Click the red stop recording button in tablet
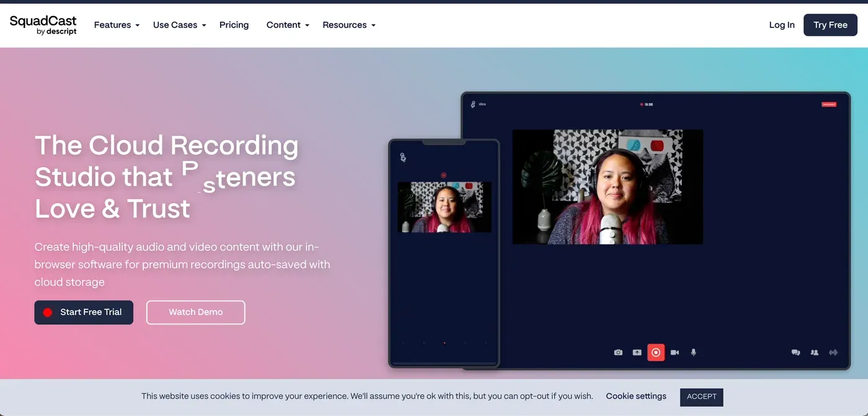 pyautogui.click(x=656, y=352)
